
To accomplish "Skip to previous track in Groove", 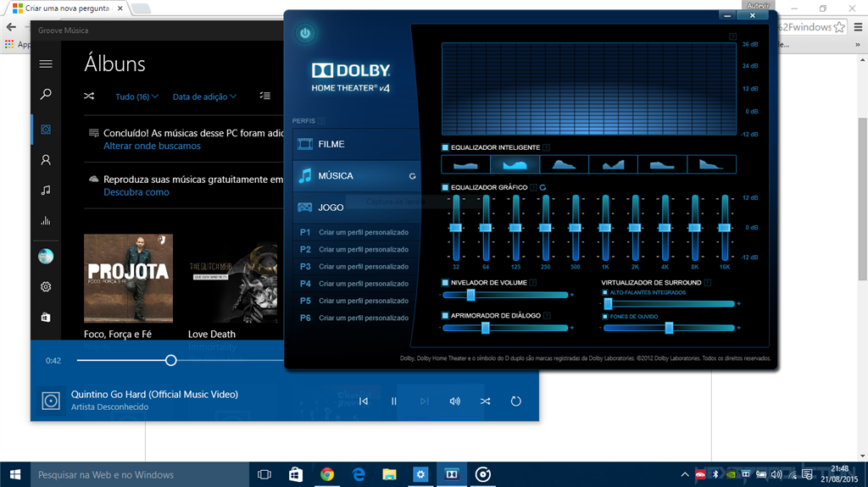I will [364, 401].
